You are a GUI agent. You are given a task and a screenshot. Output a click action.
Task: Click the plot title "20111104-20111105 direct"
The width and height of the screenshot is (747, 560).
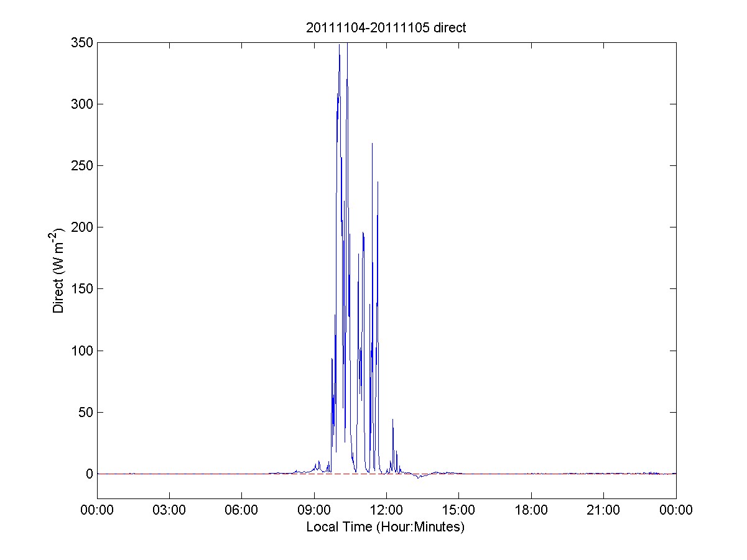point(386,27)
